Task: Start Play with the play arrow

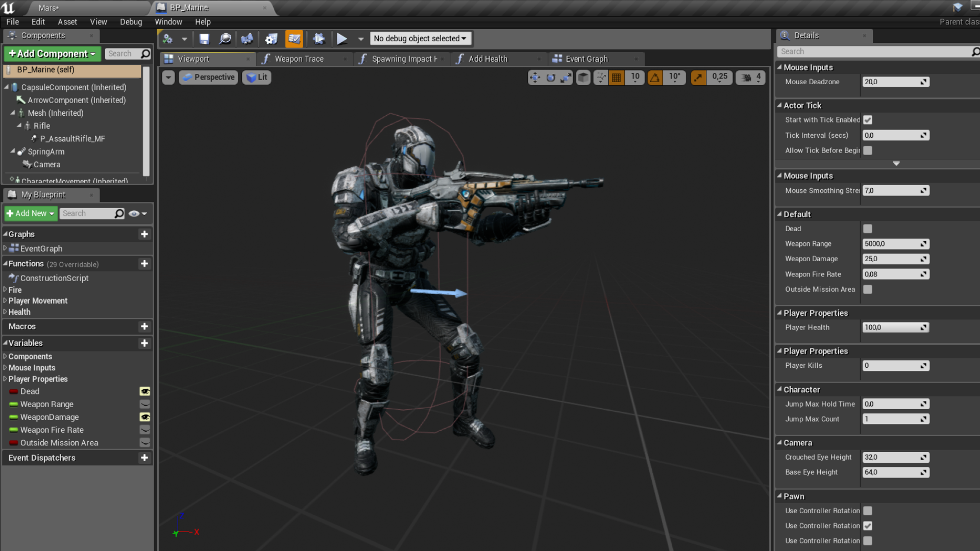Action: tap(342, 39)
